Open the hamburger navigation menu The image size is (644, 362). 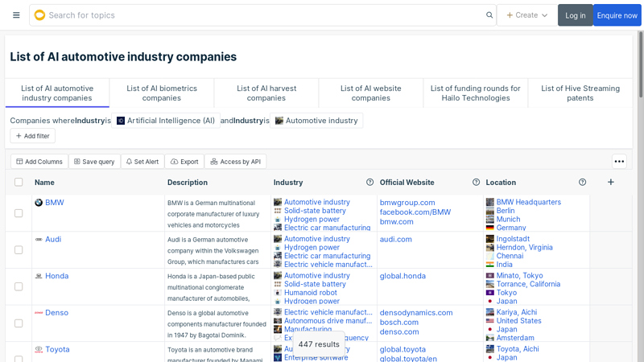[x=16, y=15]
